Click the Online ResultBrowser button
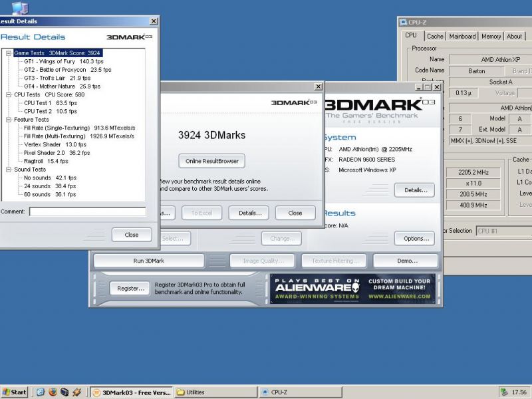Image resolution: width=532 pixels, height=399 pixels. click(211, 161)
